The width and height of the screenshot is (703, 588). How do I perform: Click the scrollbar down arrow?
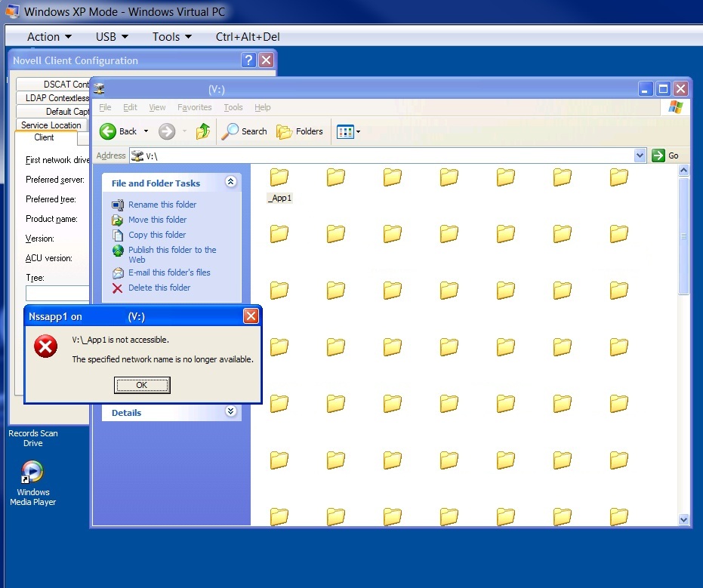click(683, 520)
